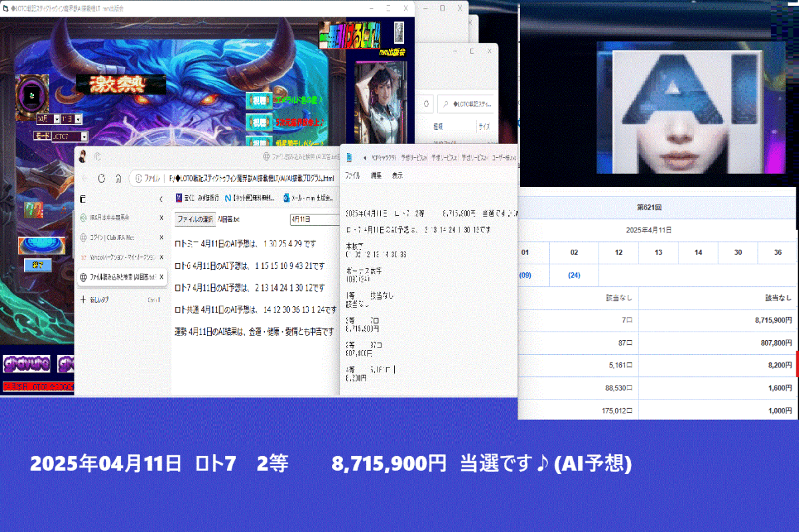This screenshot has width=799, height=532.
Task: Click the 種類 column header in Explorer
Action: click(438, 126)
